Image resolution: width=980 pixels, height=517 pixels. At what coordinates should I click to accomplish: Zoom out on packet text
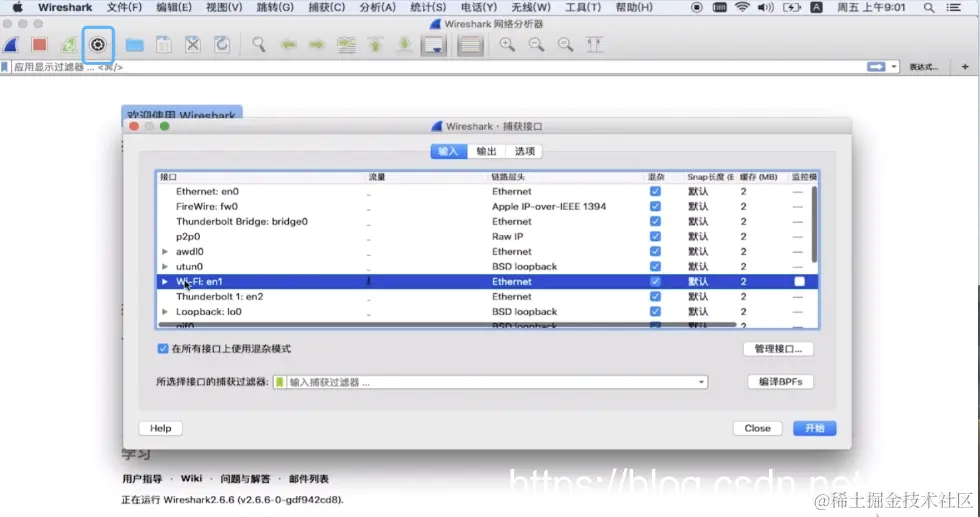[536, 45]
